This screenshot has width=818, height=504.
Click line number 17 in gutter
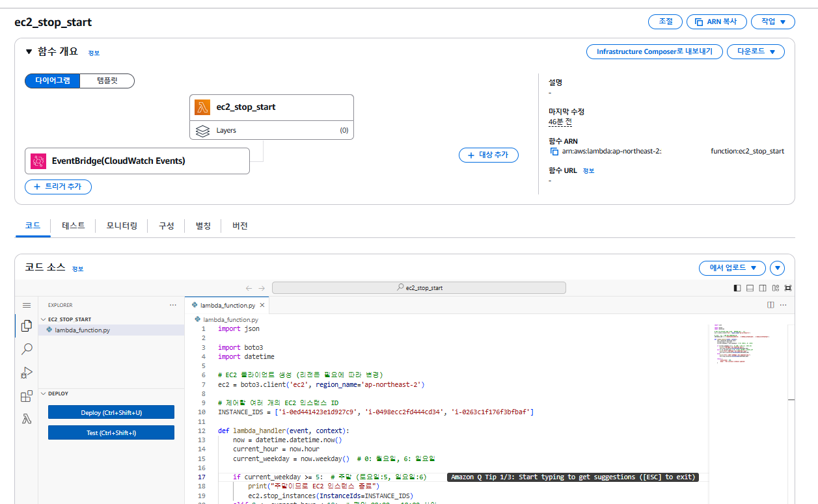(x=202, y=477)
